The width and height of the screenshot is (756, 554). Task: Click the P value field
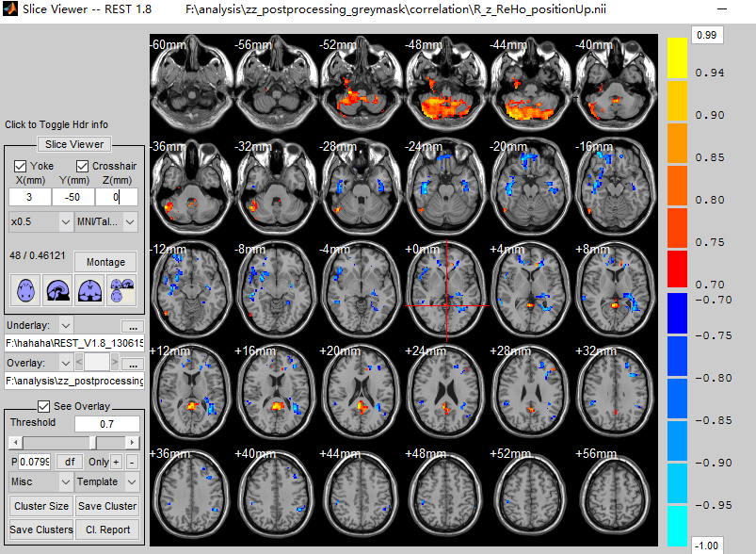tap(34, 462)
